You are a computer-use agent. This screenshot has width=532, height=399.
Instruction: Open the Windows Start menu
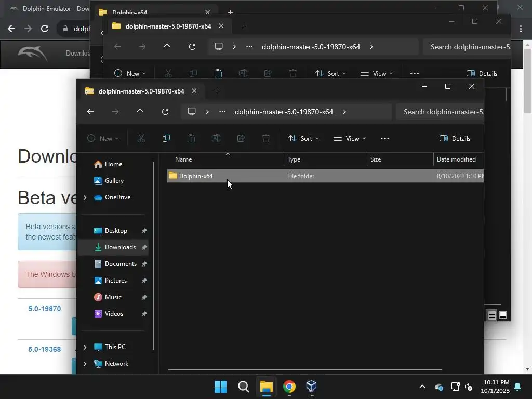(220, 387)
